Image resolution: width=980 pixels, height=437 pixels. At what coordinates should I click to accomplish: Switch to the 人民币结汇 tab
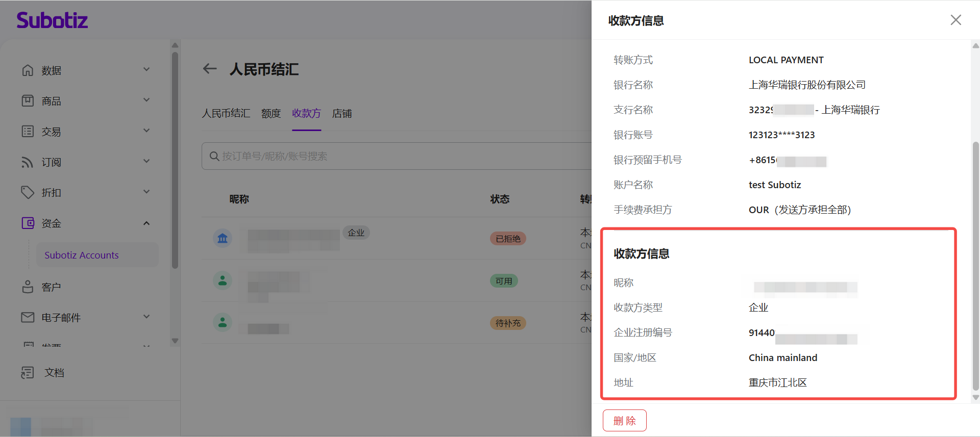(226, 113)
